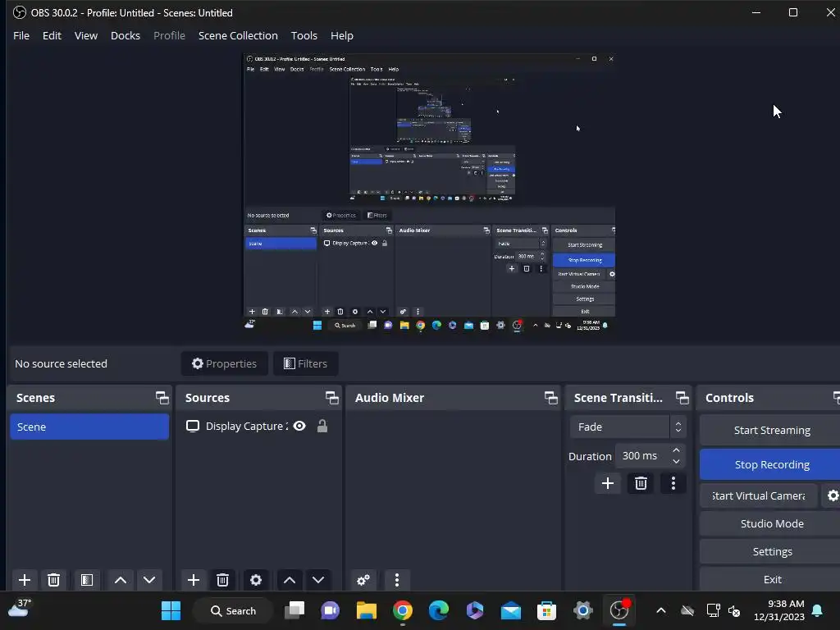Open the Edit menu
The width and height of the screenshot is (840, 630).
(x=52, y=35)
